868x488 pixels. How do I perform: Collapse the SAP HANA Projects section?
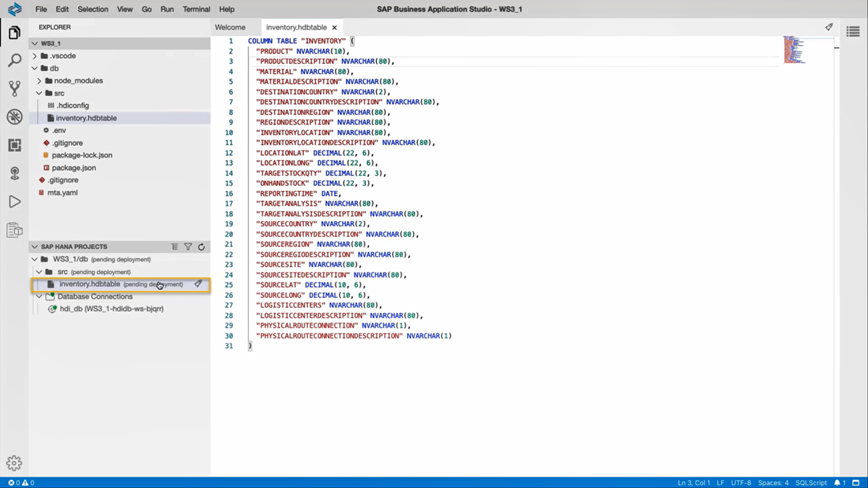(34, 247)
